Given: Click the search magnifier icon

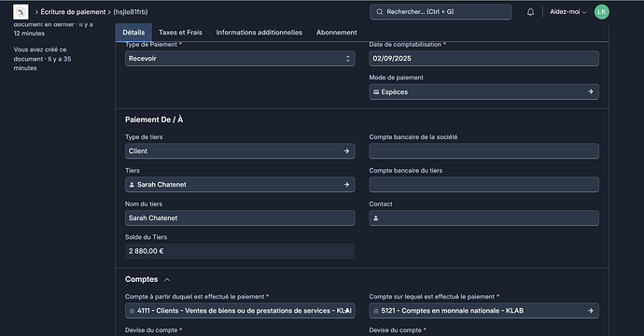Looking at the screenshot, I should point(380,12).
